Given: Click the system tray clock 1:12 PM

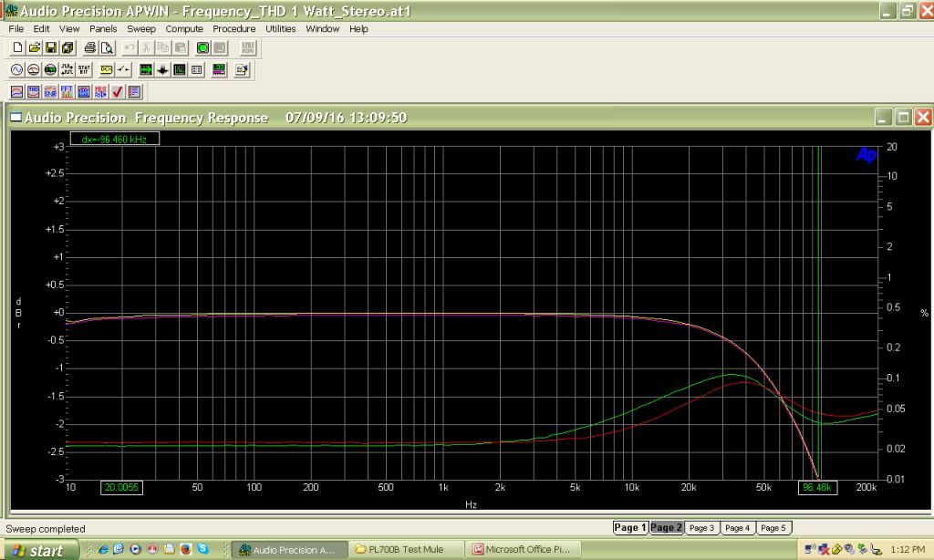Looking at the screenshot, I should click(x=908, y=549).
